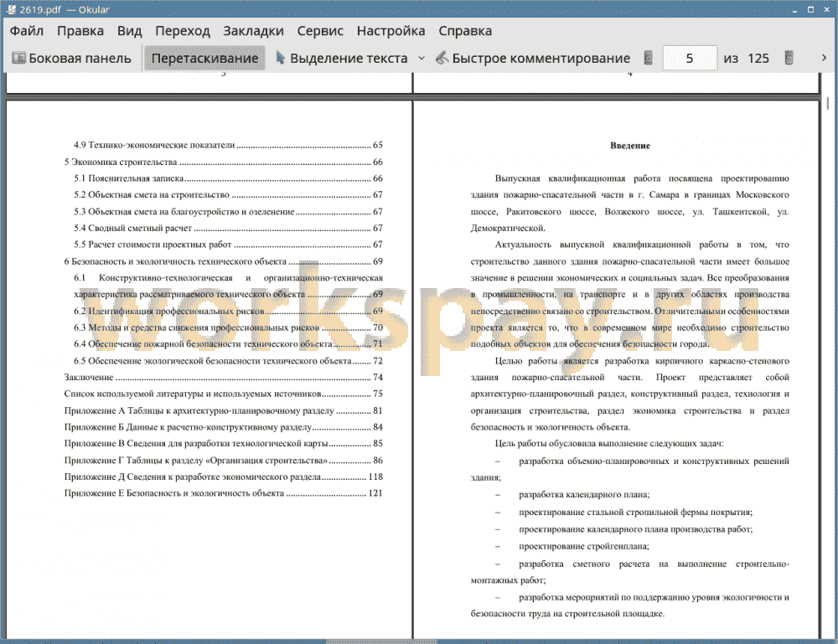Go to the next page icon
This screenshot has height=644, width=838.
[x=789, y=58]
